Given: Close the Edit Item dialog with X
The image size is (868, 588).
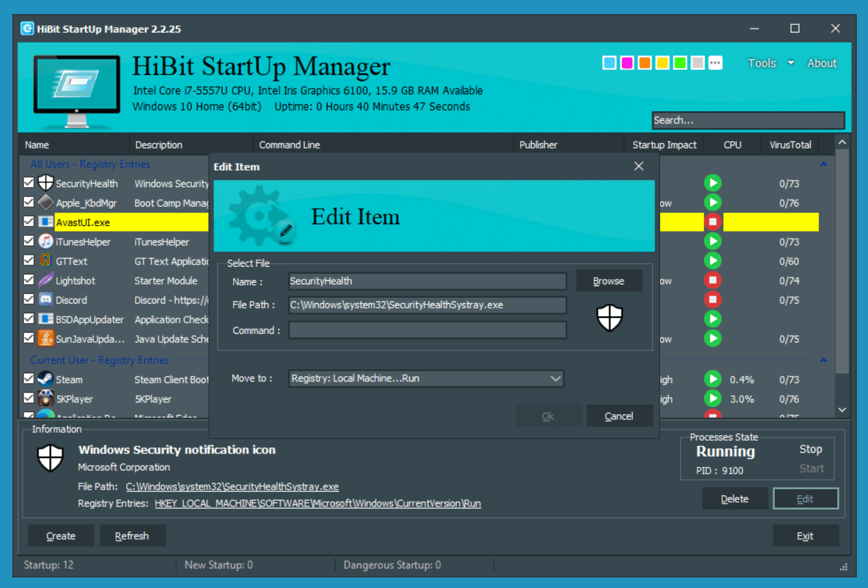Looking at the screenshot, I should click(639, 167).
